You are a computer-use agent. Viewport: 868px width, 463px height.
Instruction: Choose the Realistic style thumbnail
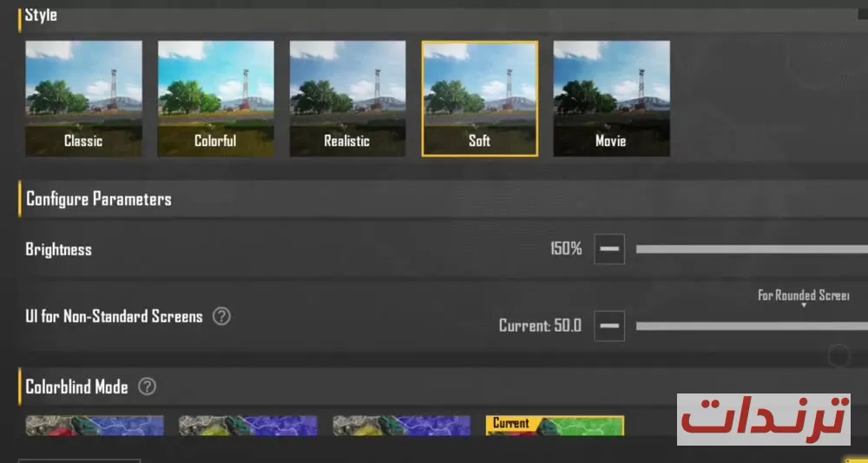[348, 98]
